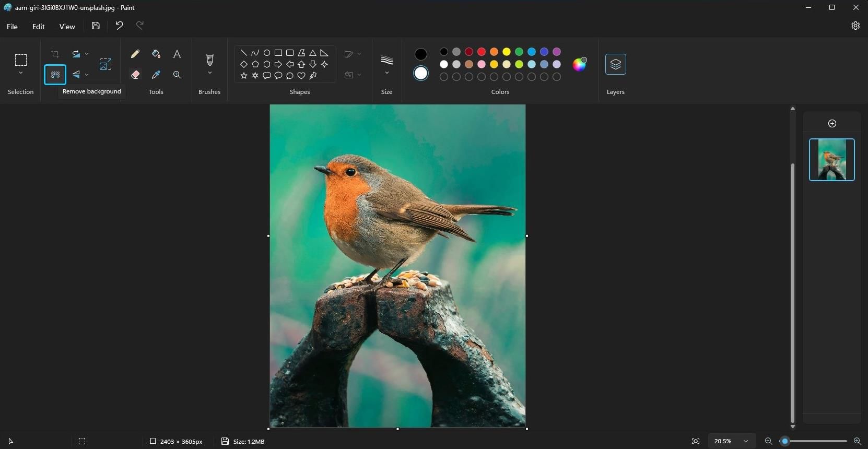The image size is (868, 449).
Task: Expand the Selection options dropdown
Action: [x=21, y=73]
